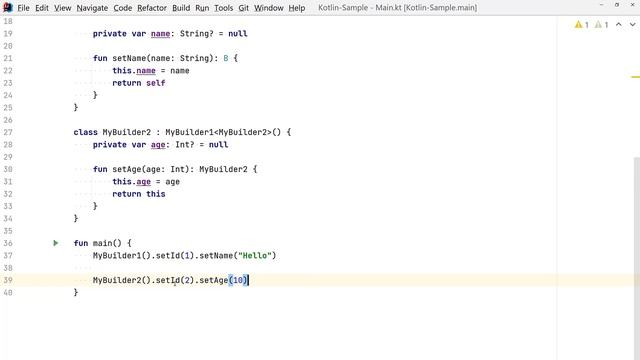Screen dimensions: 640x360
Task: Click 'setName' in the function declaration
Action: tap(129, 58)
